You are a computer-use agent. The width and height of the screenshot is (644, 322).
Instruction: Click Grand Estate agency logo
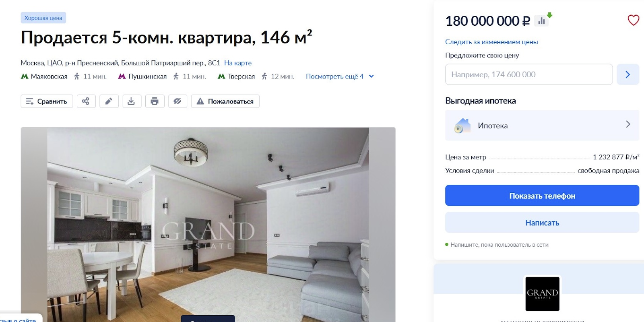click(542, 293)
